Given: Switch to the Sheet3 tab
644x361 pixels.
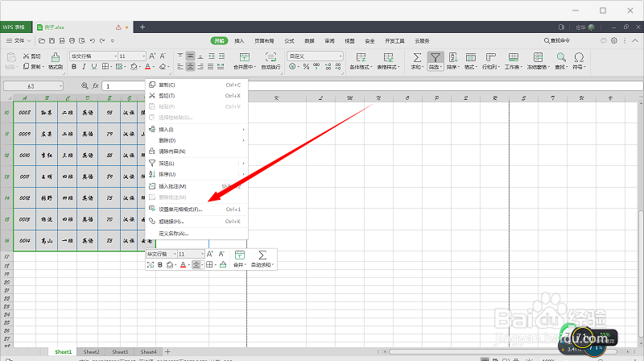Looking at the screenshot, I should click(120, 352).
